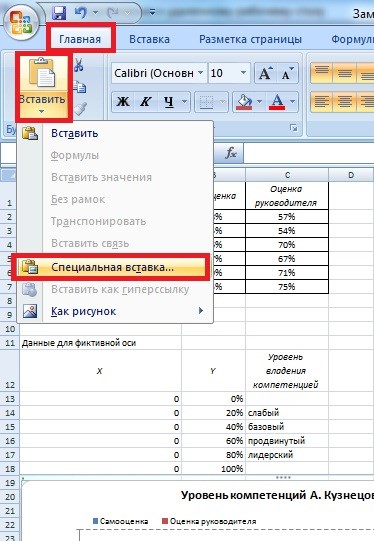Open underline style dropdown arrow
374x541 pixels.
pos(185,102)
